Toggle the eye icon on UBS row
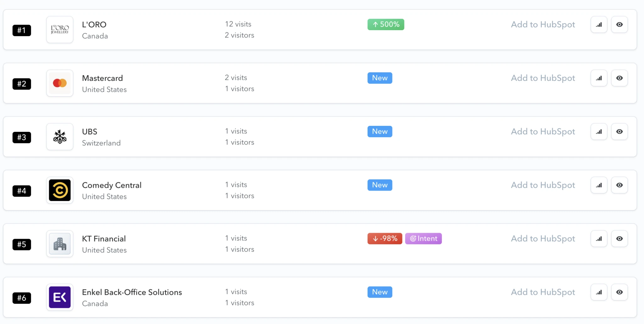 619,131
